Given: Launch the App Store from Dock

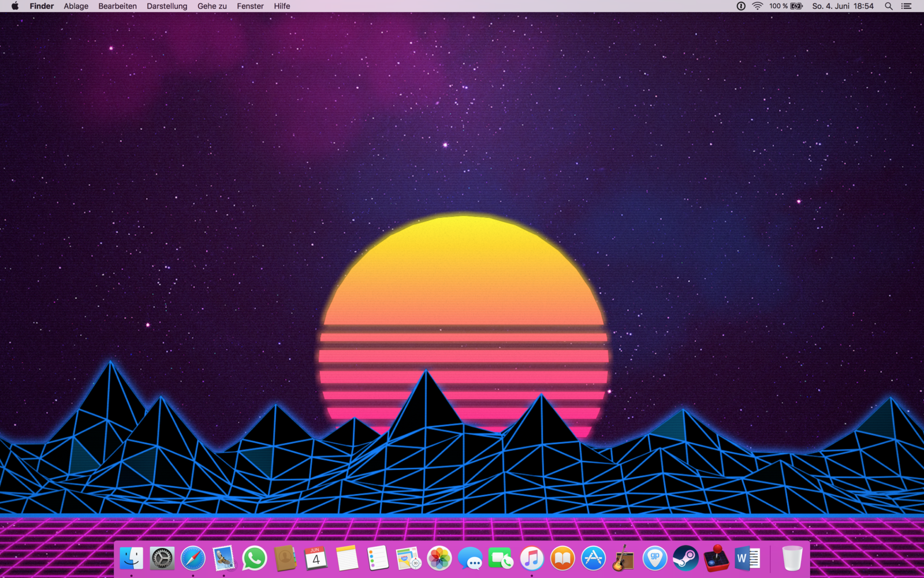Looking at the screenshot, I should point(593,558).
